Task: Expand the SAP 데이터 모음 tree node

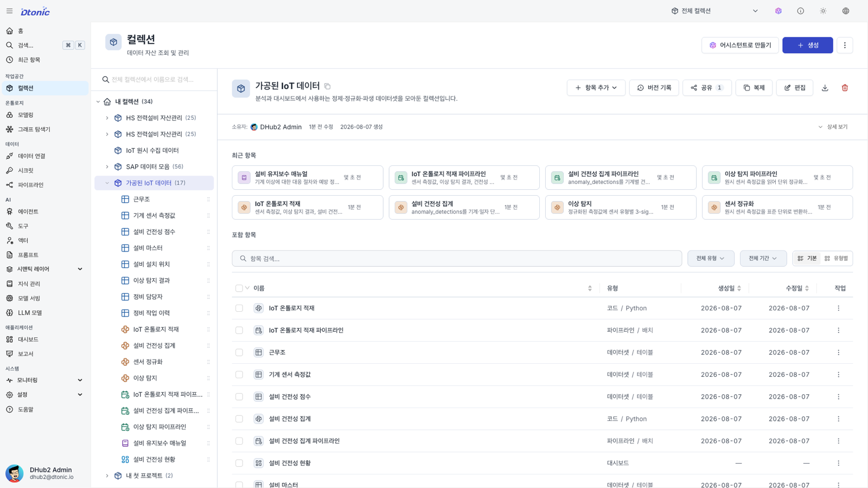Action: (x=107, y=166)
